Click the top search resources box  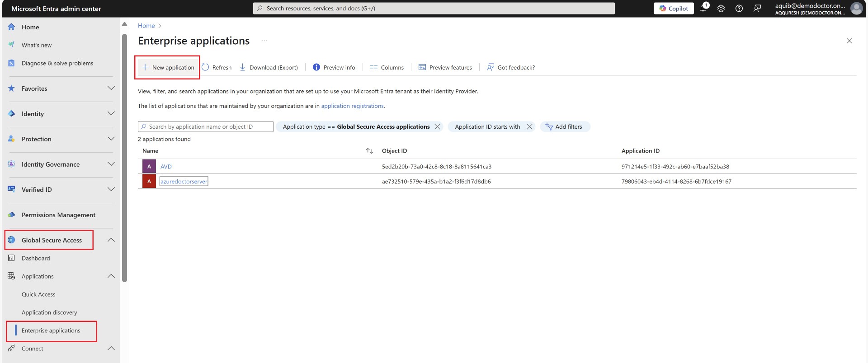click(434, 9)
